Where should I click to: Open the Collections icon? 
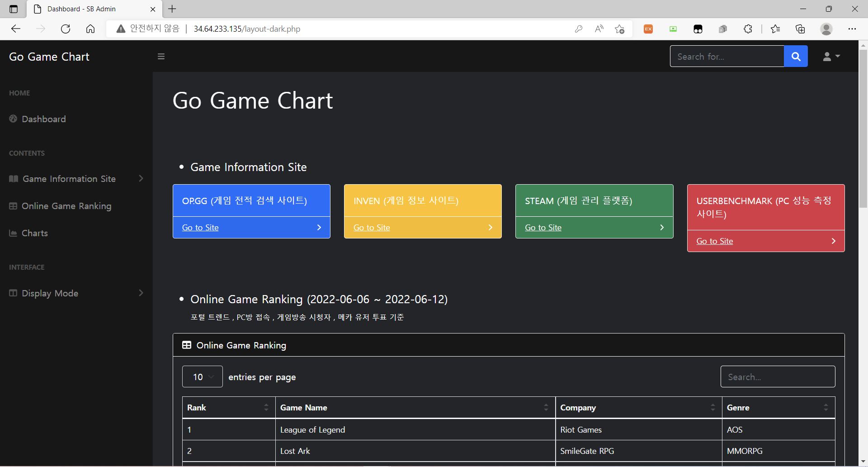800,29
